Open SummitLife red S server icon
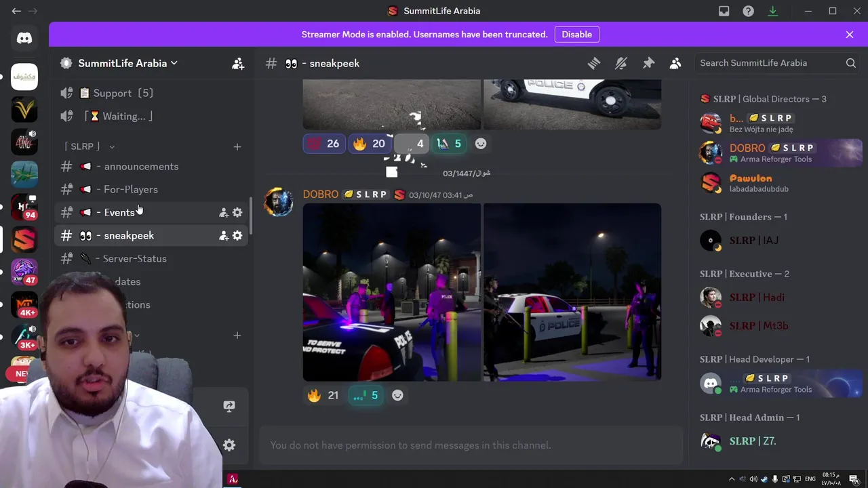This screenshot has height=488, width=868. pyautogui.click(x=24, y=239)
